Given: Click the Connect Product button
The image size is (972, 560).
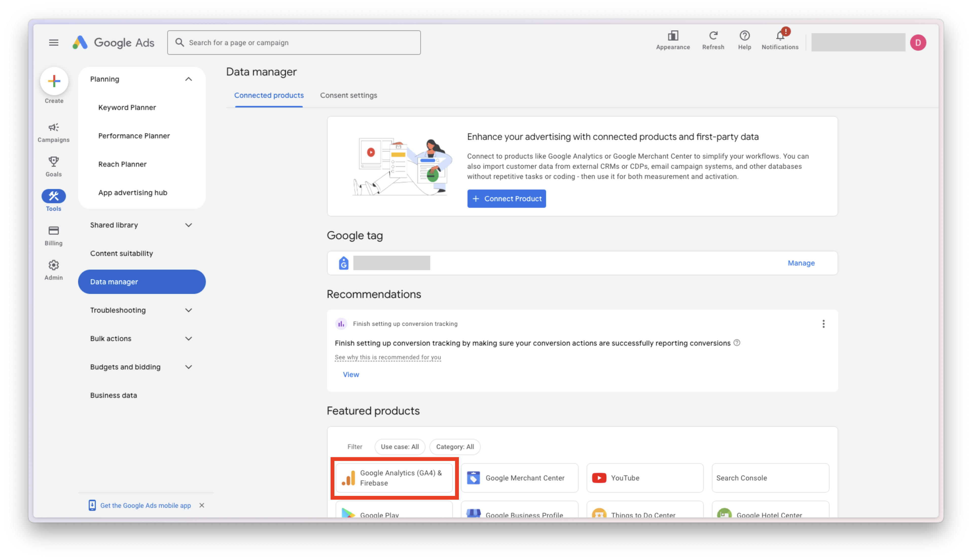Looking at the screenshot, I should coord(506,198).
